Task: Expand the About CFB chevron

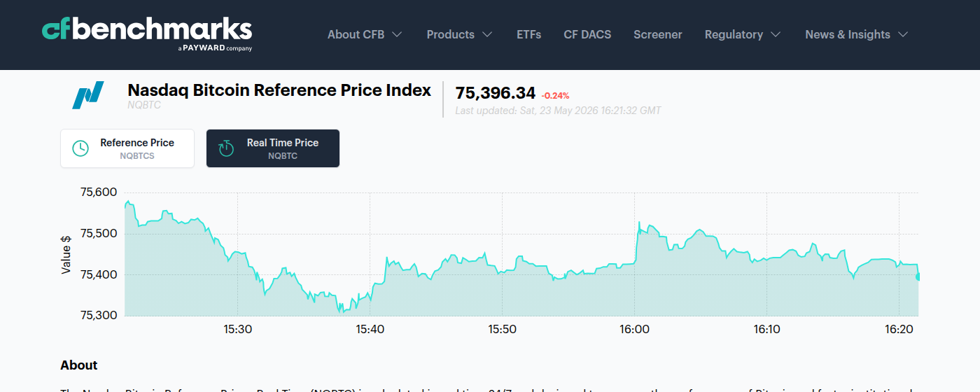Action: (397, 34)
